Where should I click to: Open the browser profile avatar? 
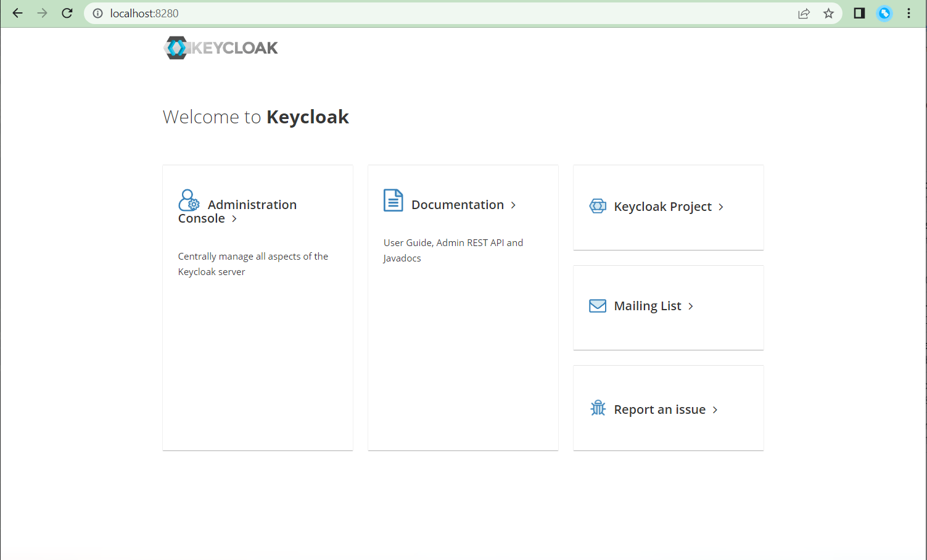coord(884,13)
